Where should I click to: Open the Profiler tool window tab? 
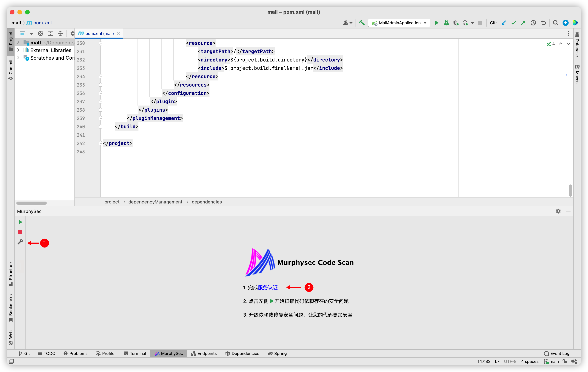pos(106,353)
